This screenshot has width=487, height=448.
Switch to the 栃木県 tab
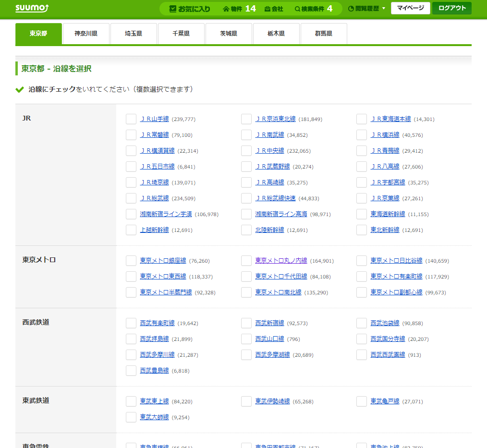click(x=276, y=34)
